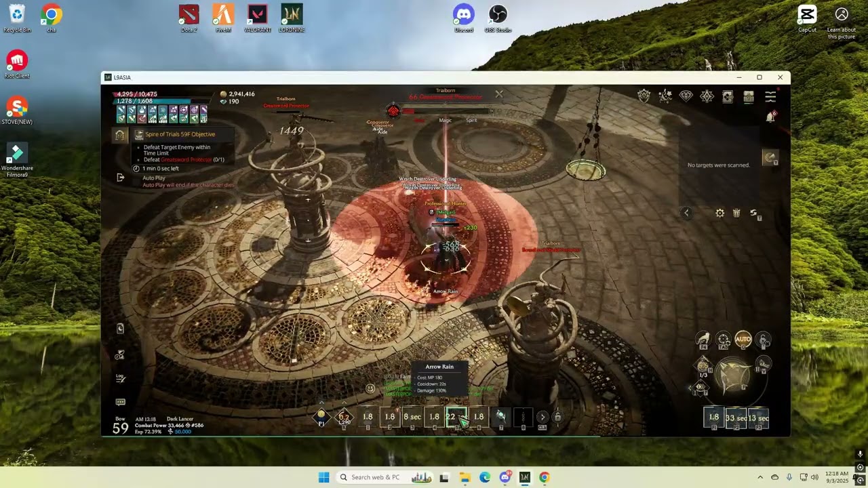Click the Dark Lancer character name text
The width and height of the screenshot is (868, 488).
click(180, 419)
